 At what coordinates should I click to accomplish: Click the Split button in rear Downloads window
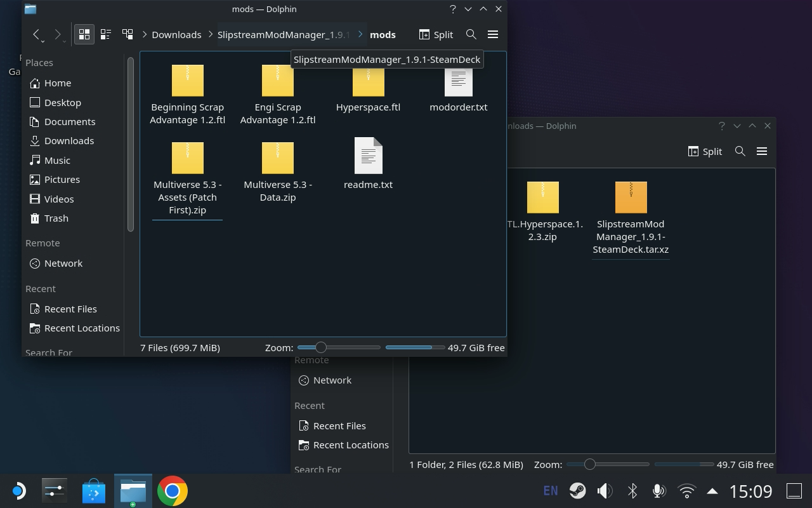[x=705, y=151]
